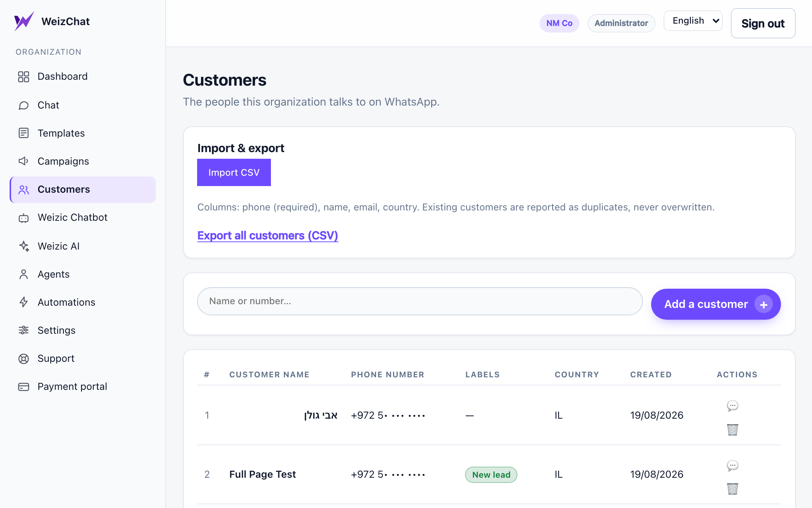Click the Customer Name column header
The image size is (812, 508).
point(269,375)
